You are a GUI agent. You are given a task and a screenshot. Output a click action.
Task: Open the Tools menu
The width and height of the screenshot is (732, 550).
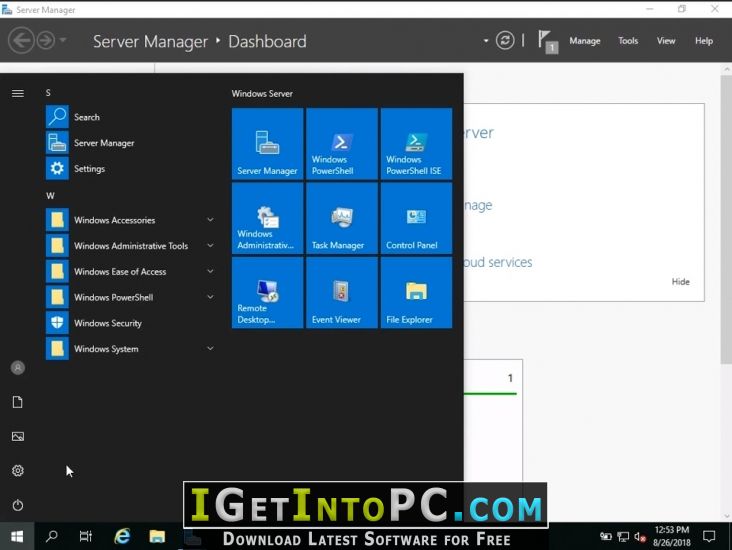pos(628,41)
